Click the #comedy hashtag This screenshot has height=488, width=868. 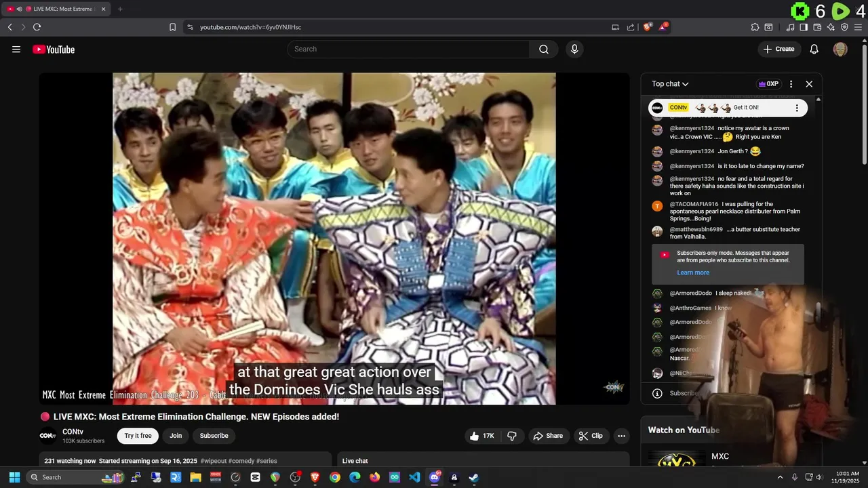[241, 461]
